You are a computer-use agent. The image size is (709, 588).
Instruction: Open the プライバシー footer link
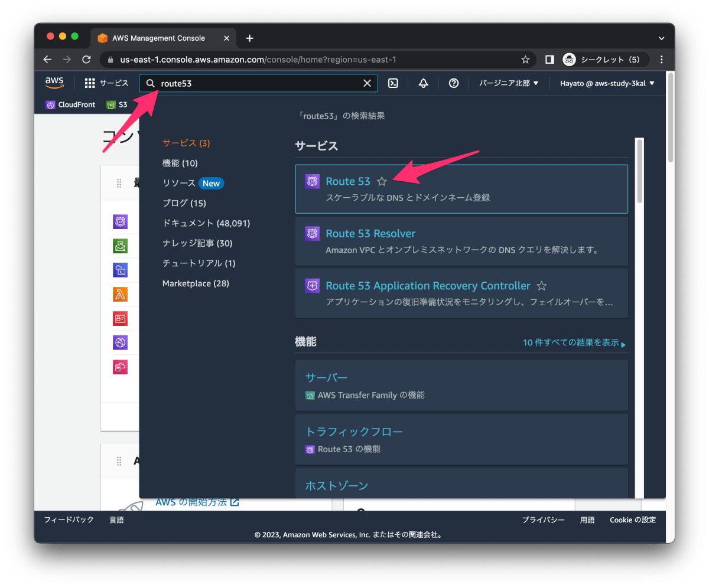pos(543,520)
